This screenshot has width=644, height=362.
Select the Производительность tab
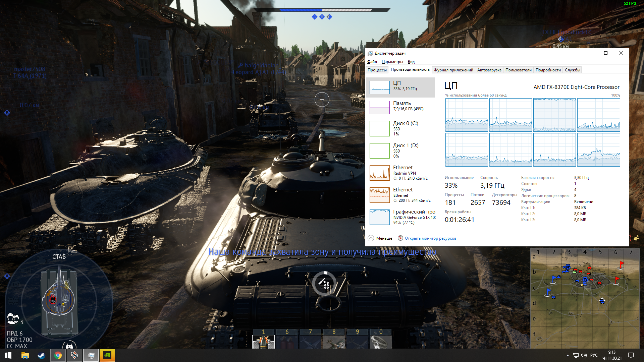410,70
